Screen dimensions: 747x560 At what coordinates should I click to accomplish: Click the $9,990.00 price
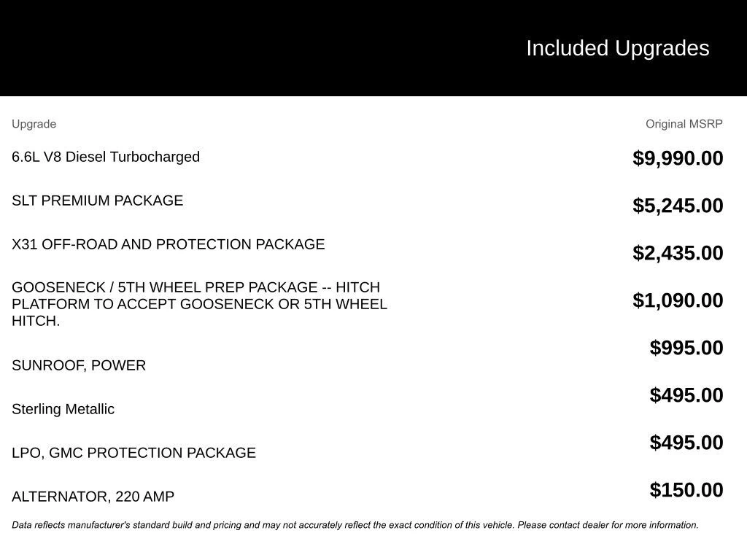pyautogui.click(x=678, y=158)
